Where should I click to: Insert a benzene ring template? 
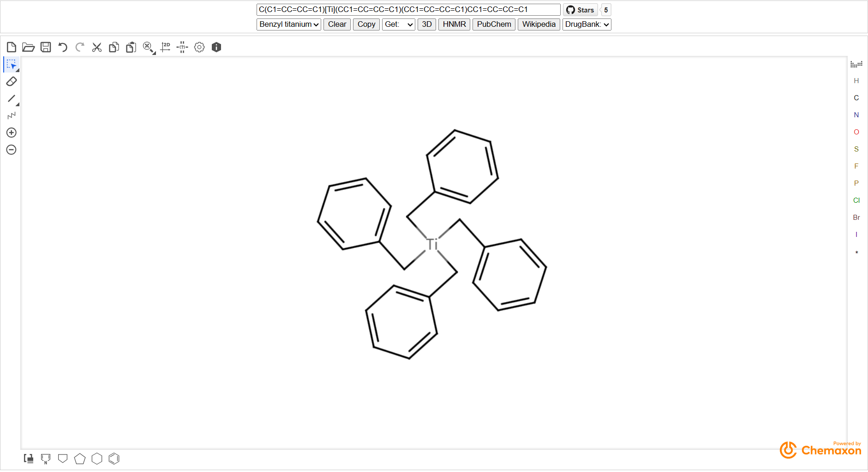pyautogui.click(x=114, y=459)
